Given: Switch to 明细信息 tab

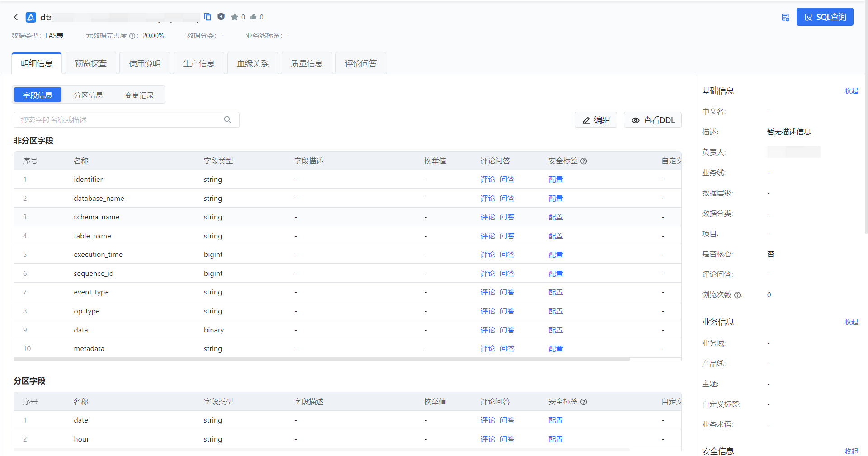Looking at the screenshot, I should (x=37, y=63).
